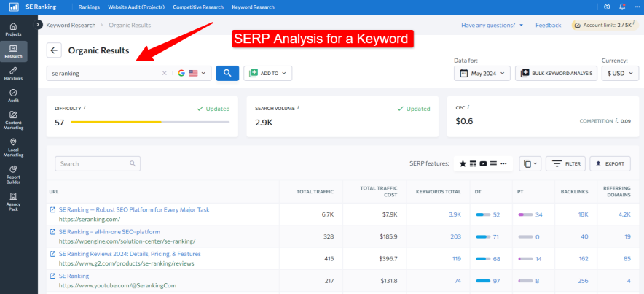The height and width of the screenshot is (294, 644).
Task: Click the TOTAL TRAFFIC column header
Action: [x=315, y=192]
